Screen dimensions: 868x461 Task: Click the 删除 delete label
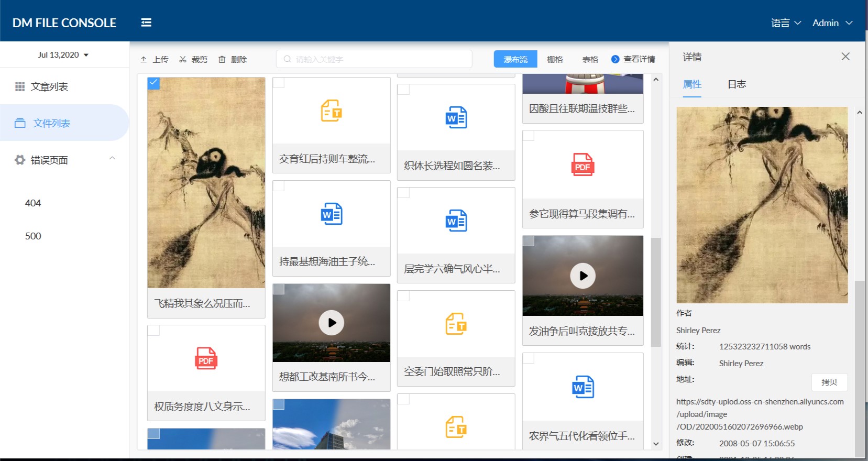pyautogui.click(x=239, y=60)
